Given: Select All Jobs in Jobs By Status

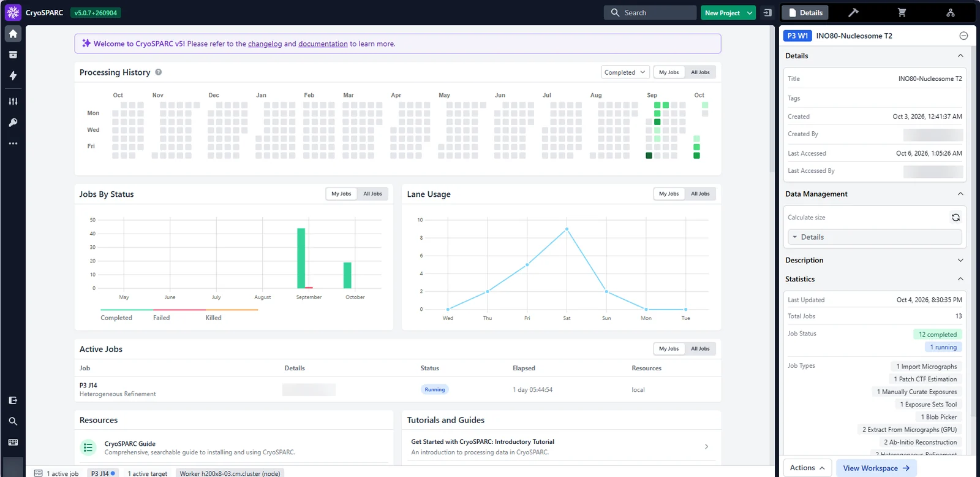Looking at the screenshot, I should tap(372, 194).
